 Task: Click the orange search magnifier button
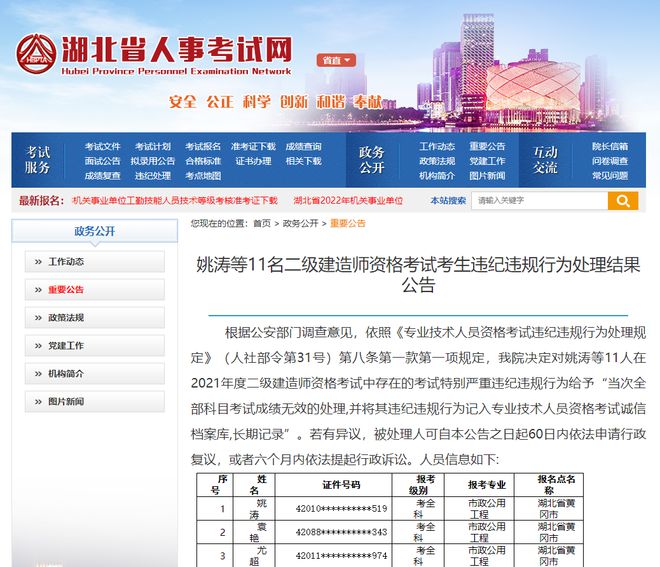click(x=622, y=201)
